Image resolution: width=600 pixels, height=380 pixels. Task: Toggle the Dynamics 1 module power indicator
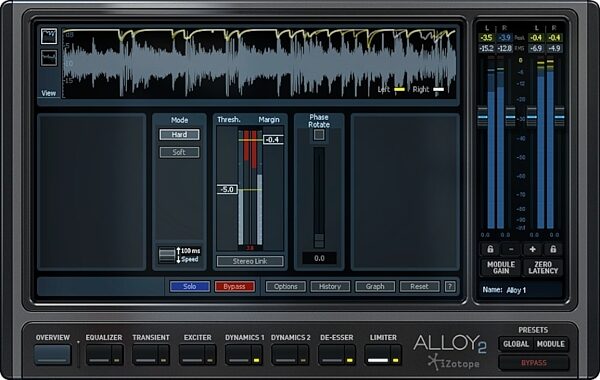pyautogui.click(x=256, y=360)
